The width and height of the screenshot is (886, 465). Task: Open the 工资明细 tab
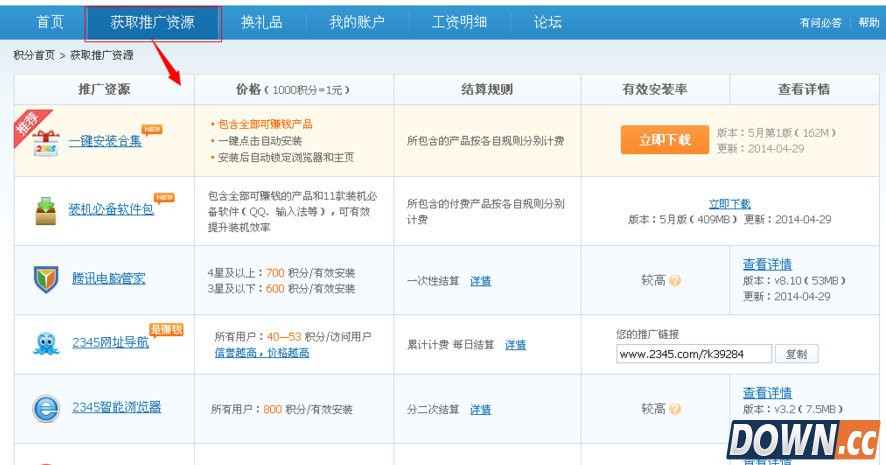coord(459,22)
